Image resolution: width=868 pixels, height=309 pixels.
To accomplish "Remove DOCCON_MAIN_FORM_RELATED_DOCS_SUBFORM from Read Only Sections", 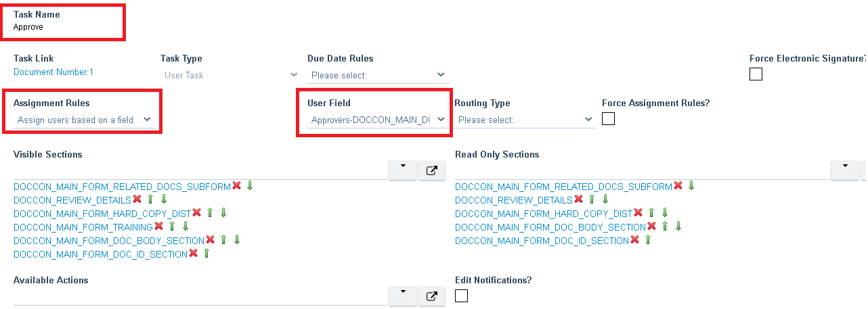I will (678, 186).
